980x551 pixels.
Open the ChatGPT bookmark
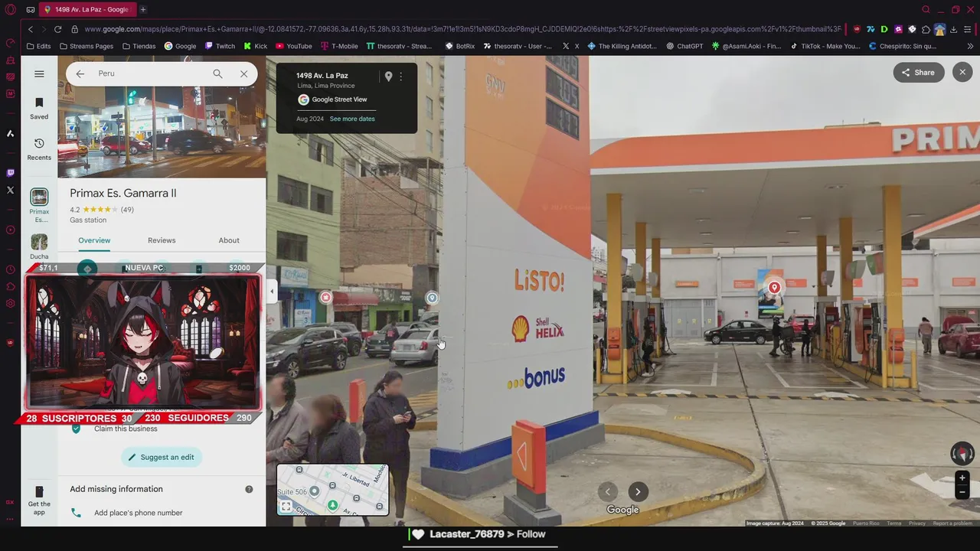pos(684,46)
